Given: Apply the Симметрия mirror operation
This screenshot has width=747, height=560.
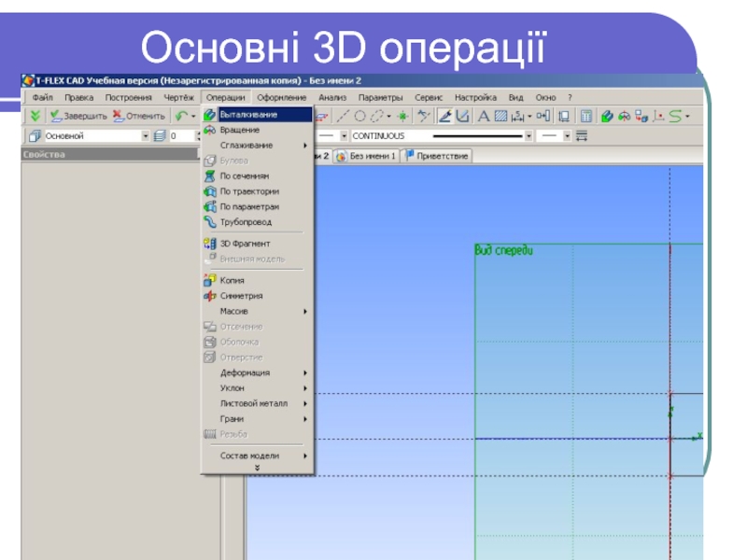Looking at the screenshot, I should pyautogui.click(x=241, y=296).
